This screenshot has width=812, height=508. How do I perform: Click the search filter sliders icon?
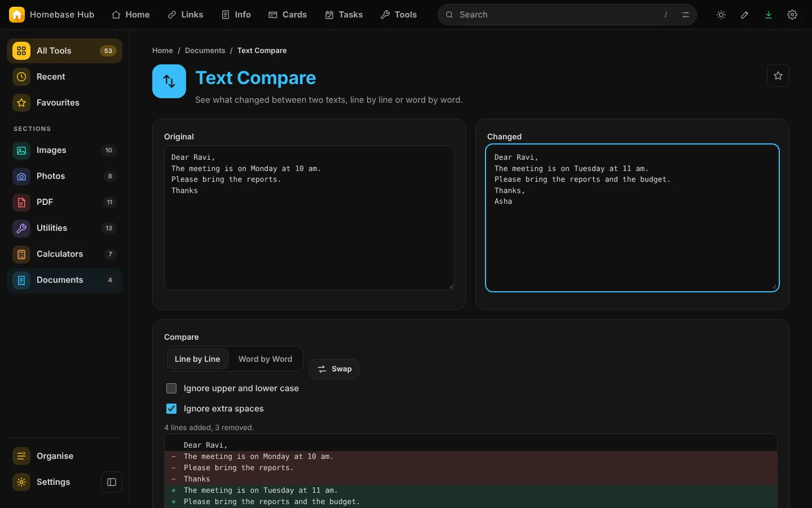686,15
